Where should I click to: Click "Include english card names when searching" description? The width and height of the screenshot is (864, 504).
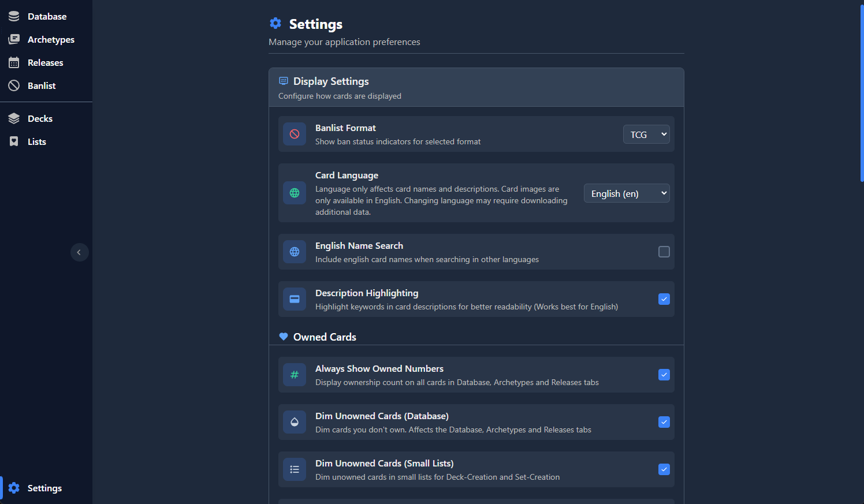coord(427,259)
